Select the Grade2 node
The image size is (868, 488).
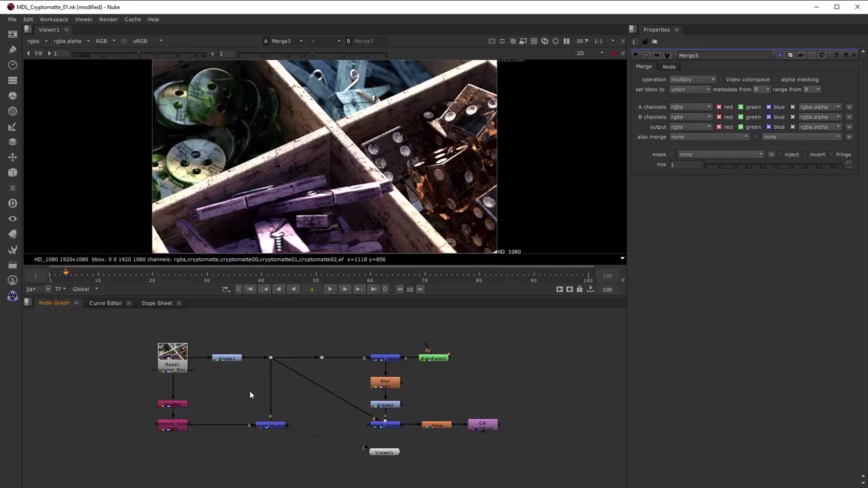pyautogui.click(x=385, y=405)
